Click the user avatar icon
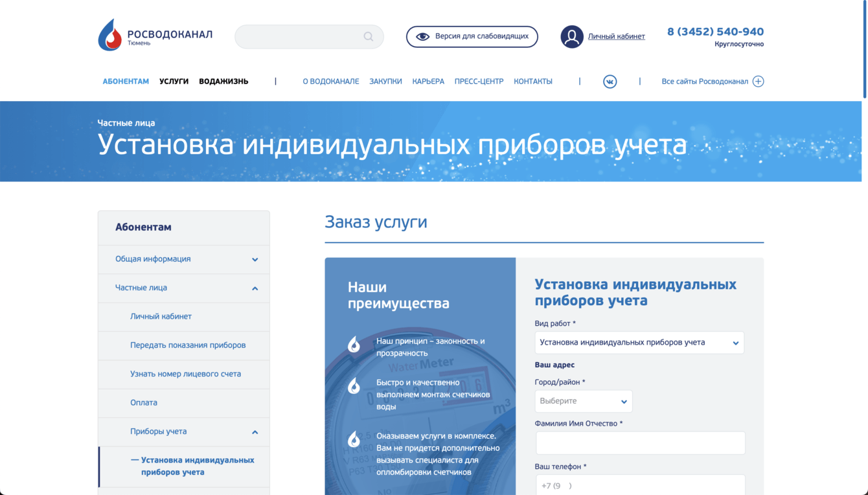 coord(572,37)
